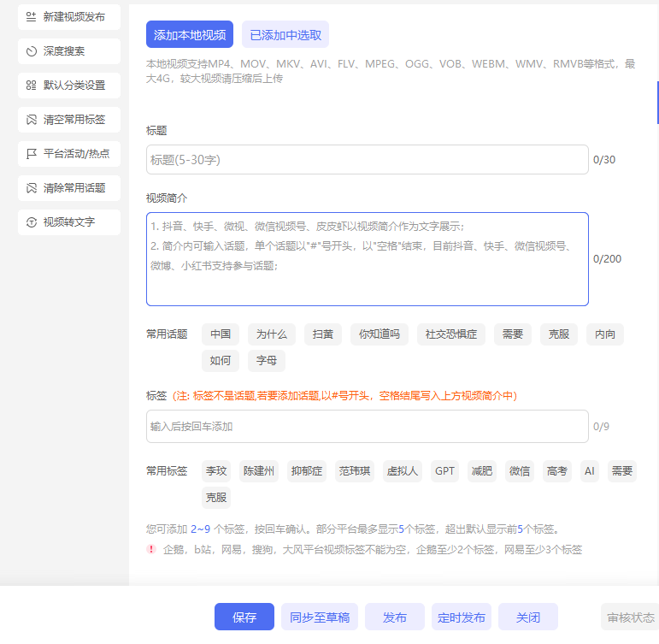The image size is (659, 644).
Task: Click the 新建视频发布 sidebar icon
Action: click(x=32, y=17)
